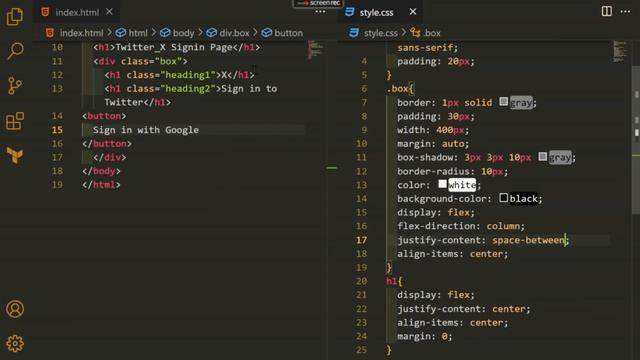Open the Explorer view in activity bar
The image size is (640, 360).
(15, 17)
